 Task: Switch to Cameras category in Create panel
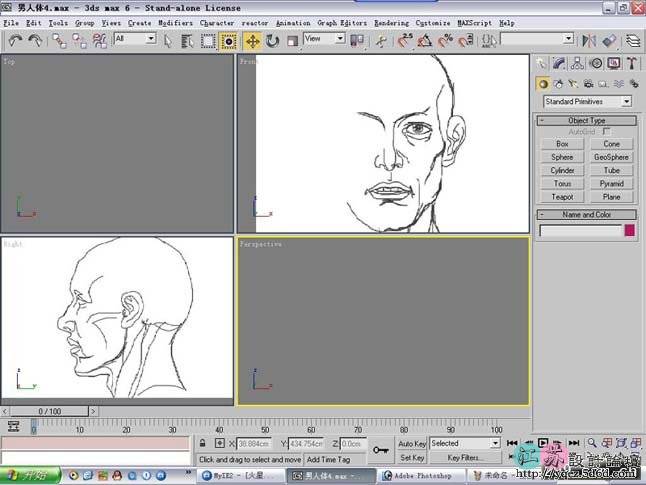(589, 83)
